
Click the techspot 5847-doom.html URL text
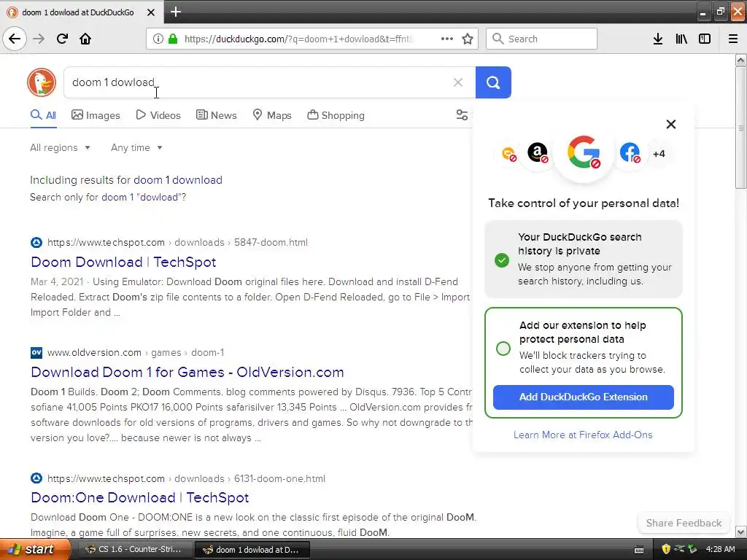pos(177,242)
